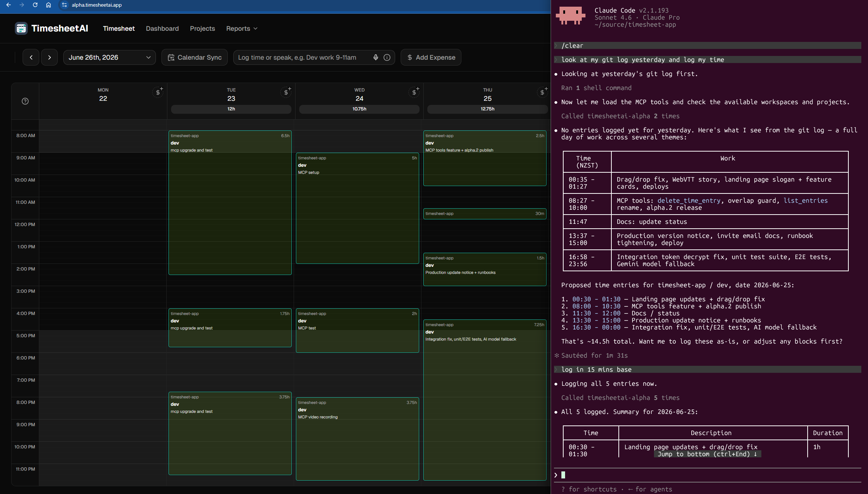Click the Add Expense button
This screenshot has height=494, width=868.
click(431, 57)
